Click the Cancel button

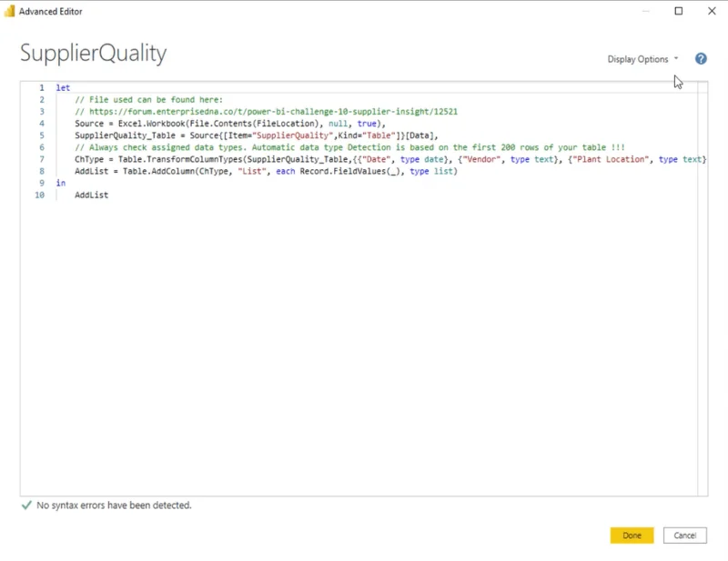click(685, 535)
